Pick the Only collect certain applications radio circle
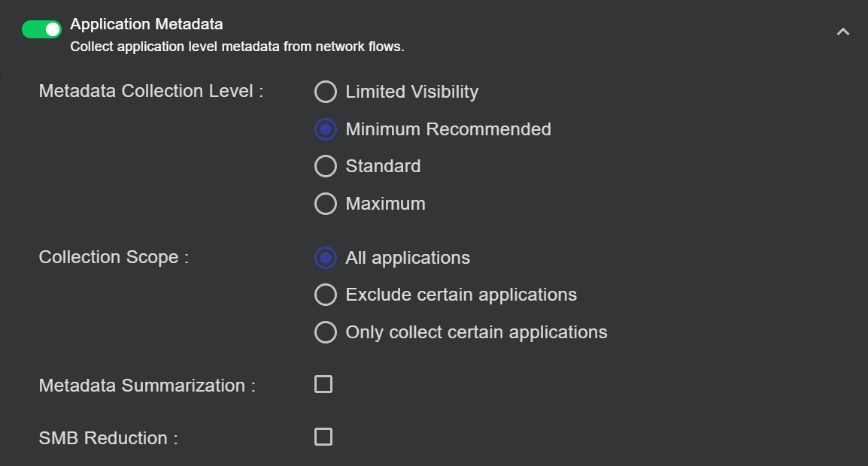Image resolution: width=868 pixels, height=466 pixels. (x=325, y=332)
